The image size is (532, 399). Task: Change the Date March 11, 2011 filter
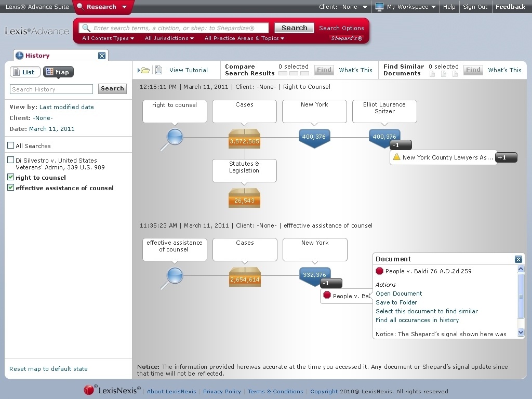[51, 129]
